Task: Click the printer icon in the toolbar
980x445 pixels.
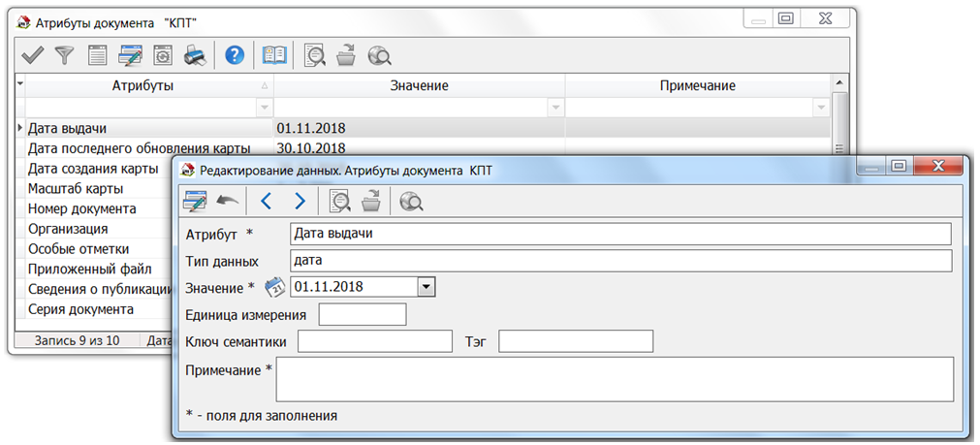Action: click(195, 56)
